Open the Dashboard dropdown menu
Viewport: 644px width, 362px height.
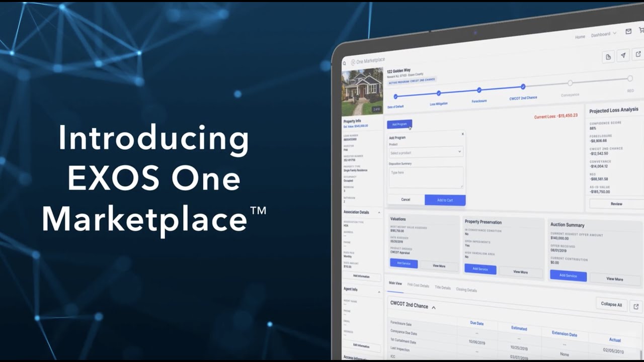tap(604, 34)
